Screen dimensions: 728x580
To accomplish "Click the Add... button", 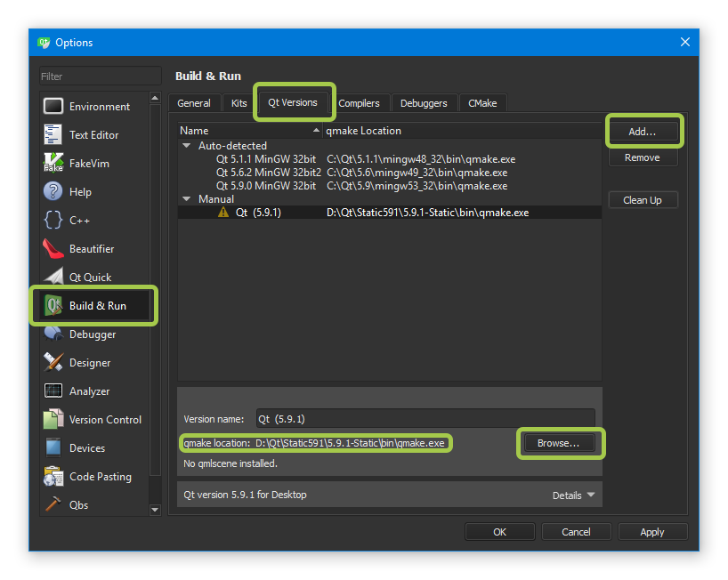I will click(643, 132).
